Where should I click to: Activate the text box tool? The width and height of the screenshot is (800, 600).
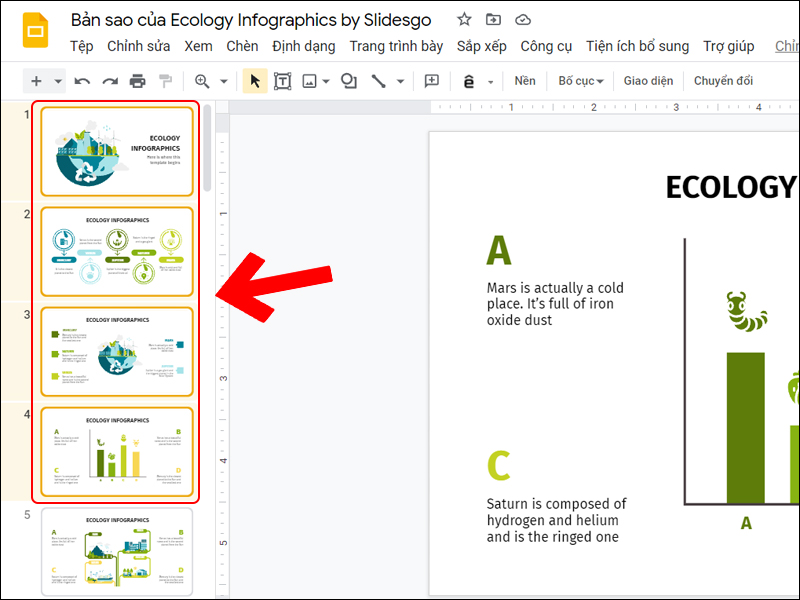pyautogui.click(x=283, y=81)
